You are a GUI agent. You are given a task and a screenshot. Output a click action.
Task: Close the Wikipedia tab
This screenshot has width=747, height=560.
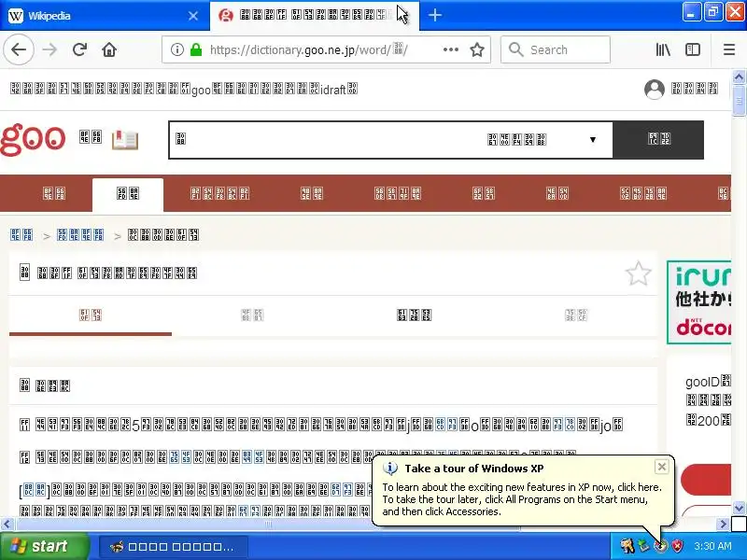click(193, 16)
